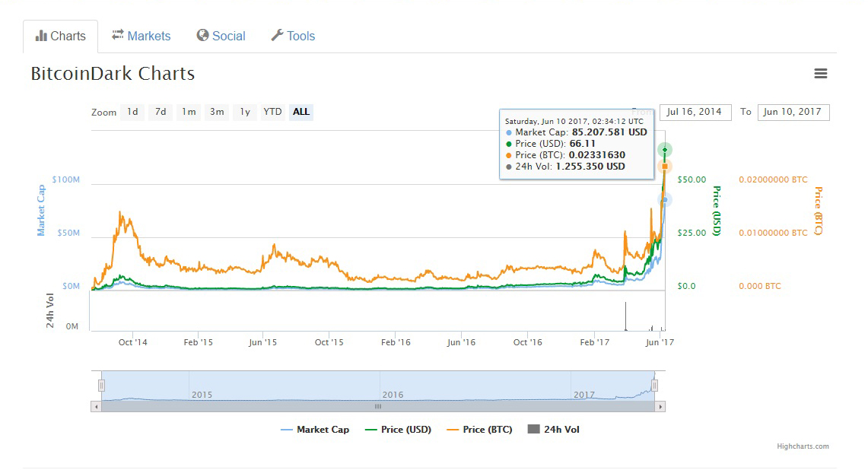Image resolution: width=868 pixels, height=470 pixels.
Task: Open the Tools tab
Action: [x=293, y=36]
